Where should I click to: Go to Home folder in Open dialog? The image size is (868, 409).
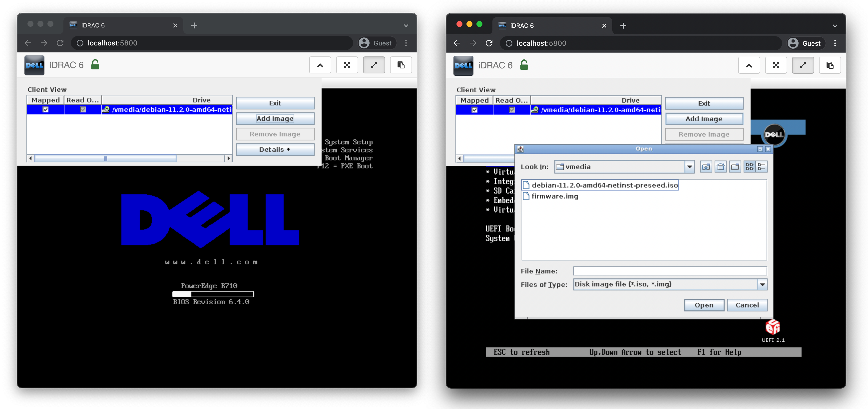(x=720, y=167)
